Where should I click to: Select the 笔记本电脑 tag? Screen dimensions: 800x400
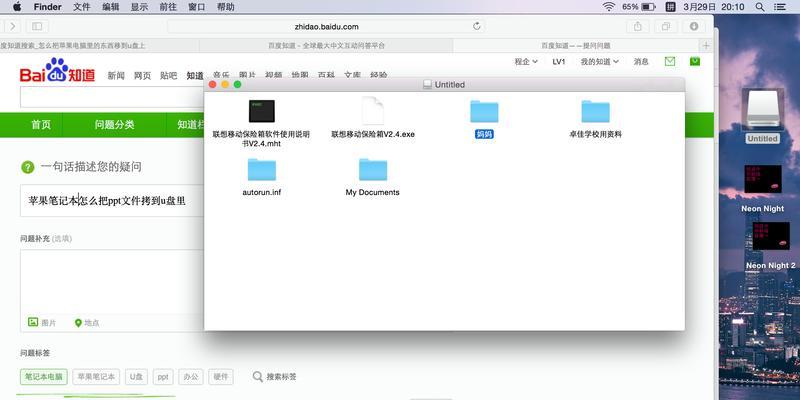(x=44, y=377)
